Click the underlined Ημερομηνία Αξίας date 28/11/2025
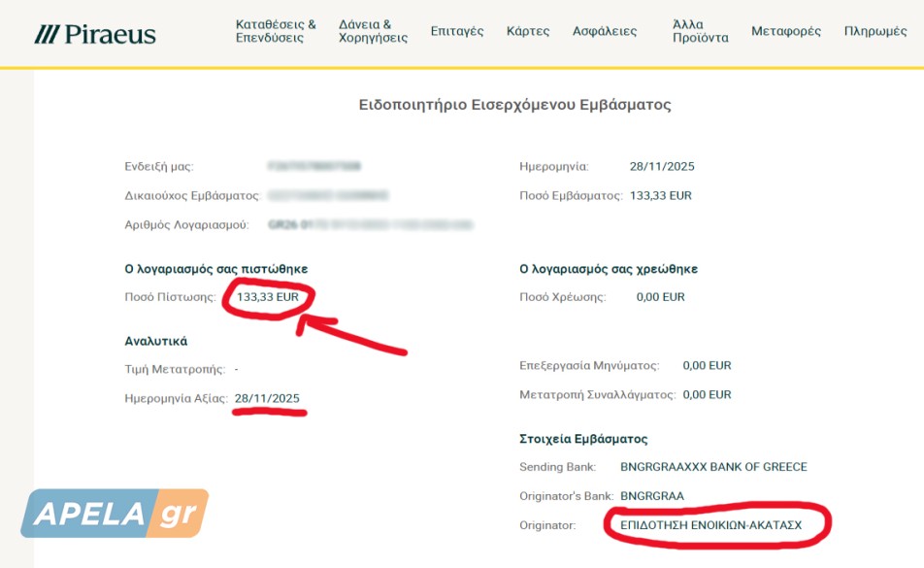The height and width of the screenshot is (568, 924). point(267,398)
